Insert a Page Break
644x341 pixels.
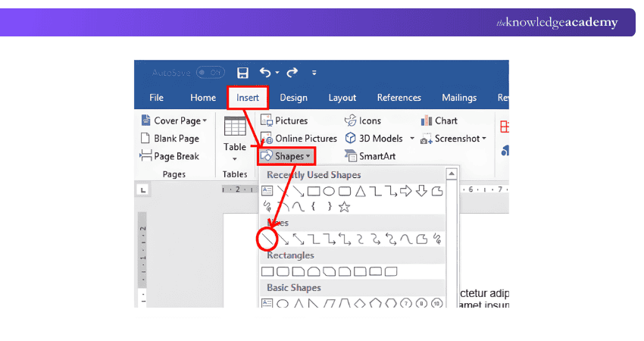[169, 156]
